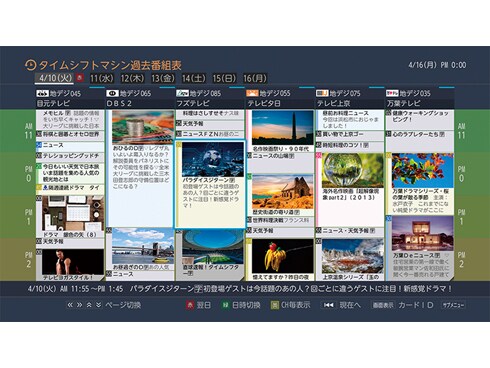Click the 地デジ065 DBS2 channel logo

(x=112, y=93)
